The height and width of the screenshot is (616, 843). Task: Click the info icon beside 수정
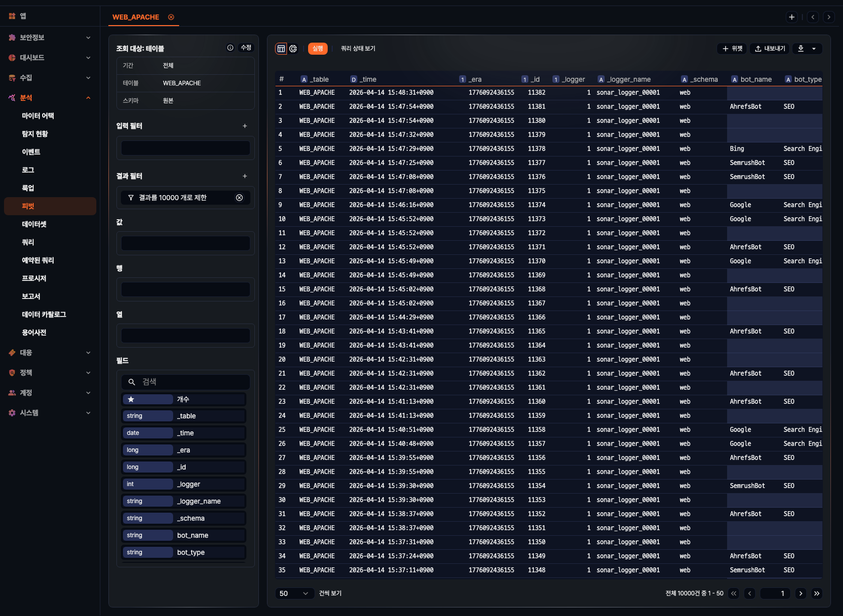230,48
